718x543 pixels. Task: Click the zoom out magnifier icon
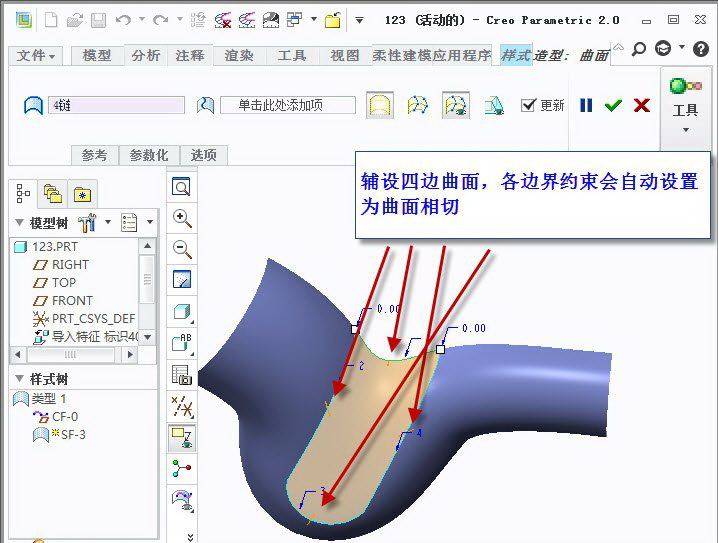182,249
